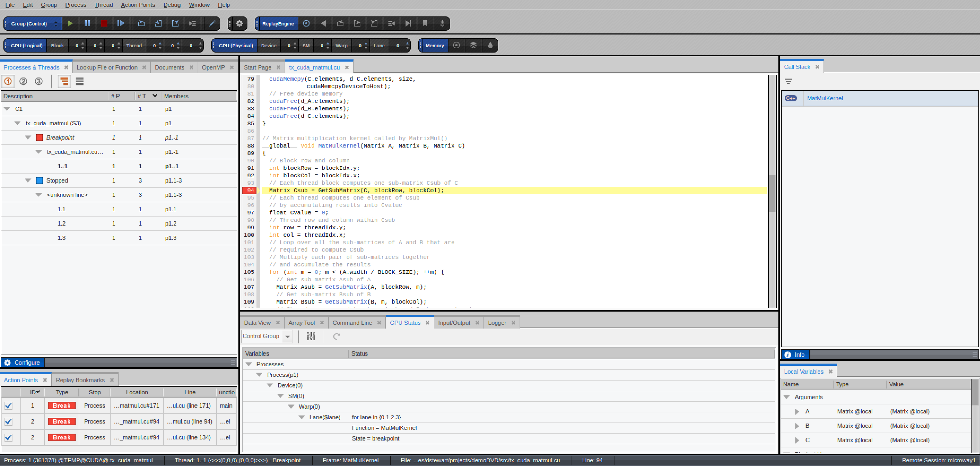Click GPU Status refresh icon
Screen dimensions: 980x466
click(336, 336)
